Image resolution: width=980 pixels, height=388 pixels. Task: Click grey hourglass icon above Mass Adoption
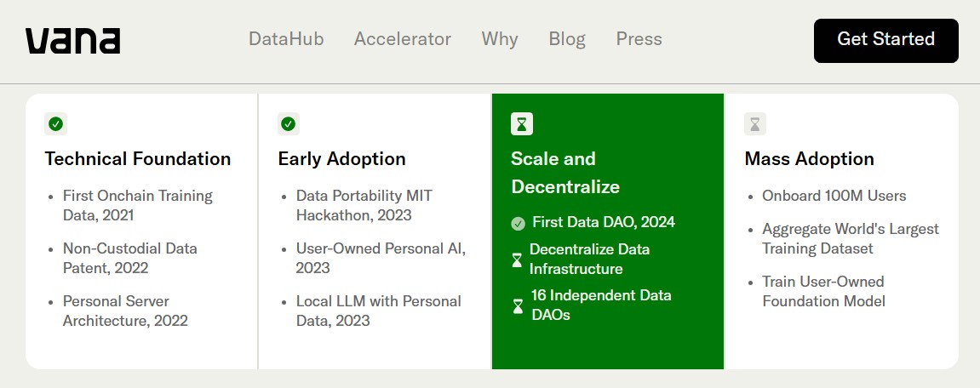tap(755, 124)
